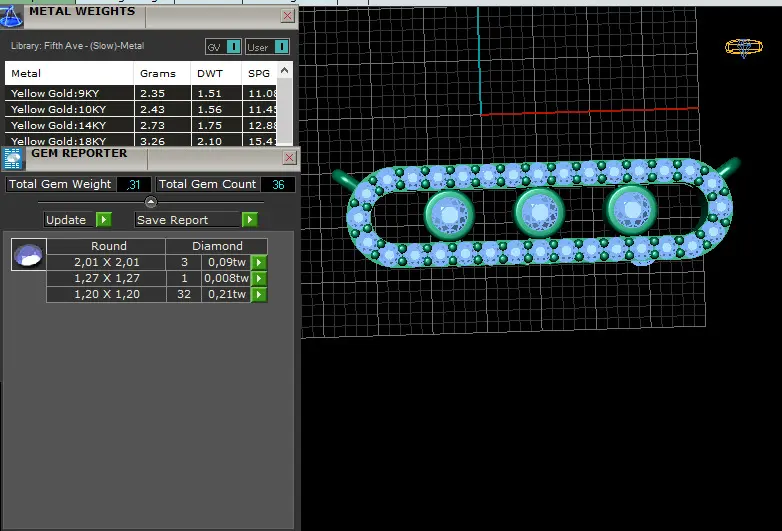Click the 2.73 grams value for 14KY

[x=153, y=125]
